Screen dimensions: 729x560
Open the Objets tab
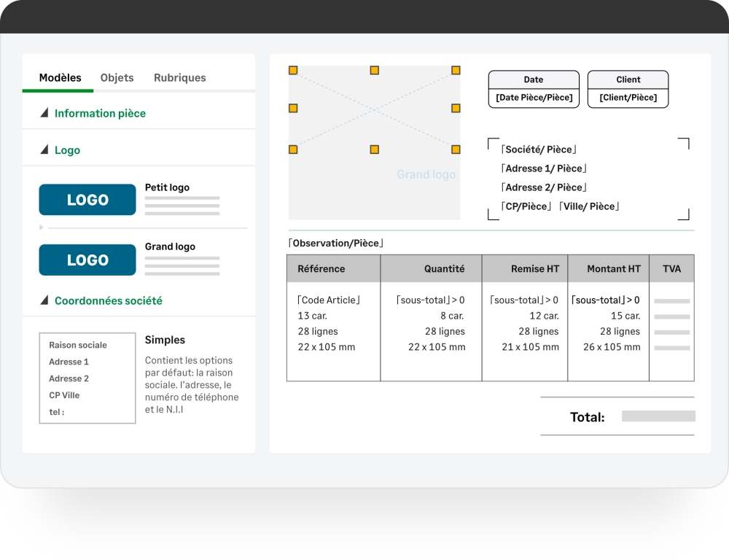[117, 78]
